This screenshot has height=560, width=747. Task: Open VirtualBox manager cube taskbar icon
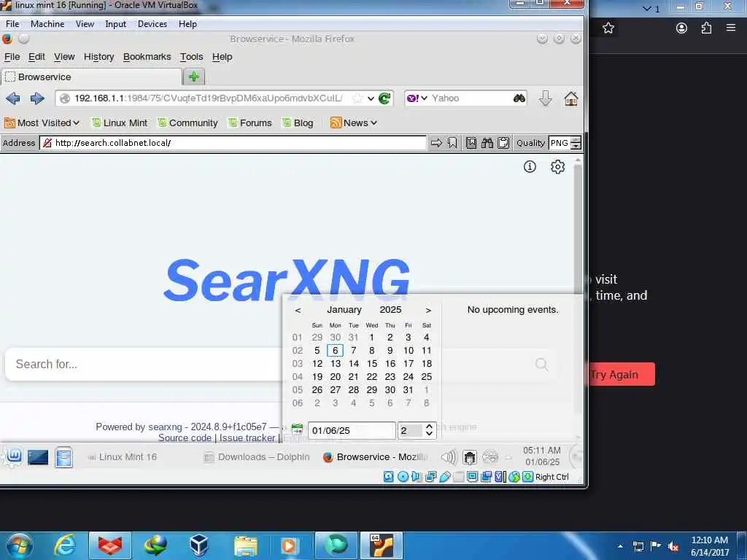tap(198, 545)
